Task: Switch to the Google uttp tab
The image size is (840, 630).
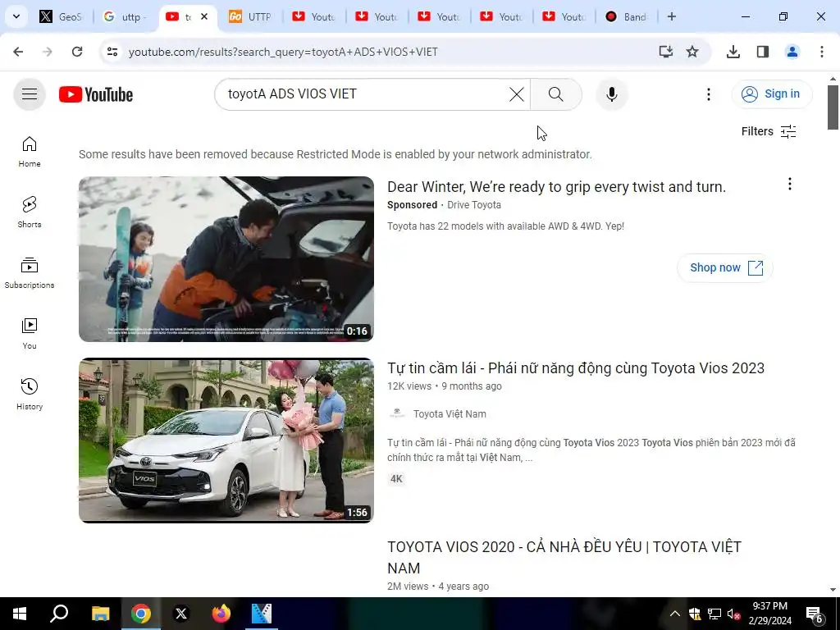Action: [125, 16]
